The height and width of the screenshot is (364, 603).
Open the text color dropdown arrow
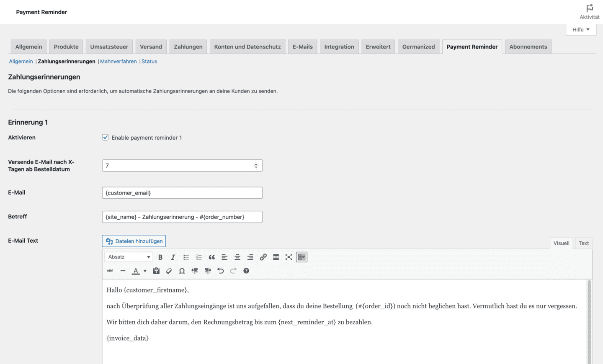[145, 271]
